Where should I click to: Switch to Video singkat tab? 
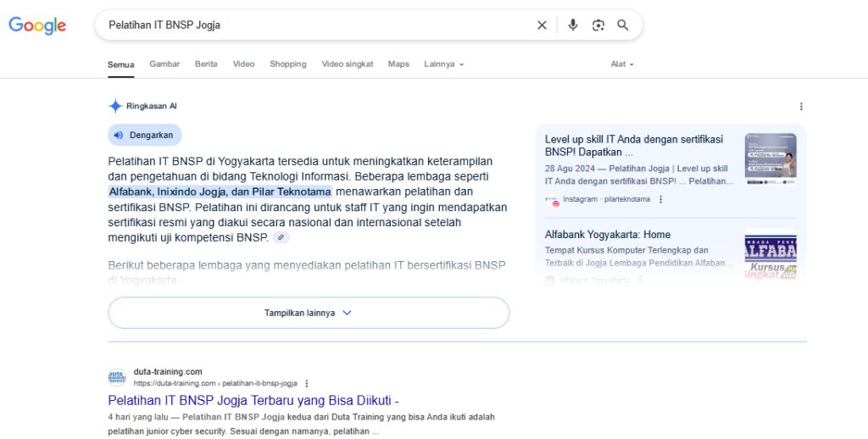coord(348,64)
